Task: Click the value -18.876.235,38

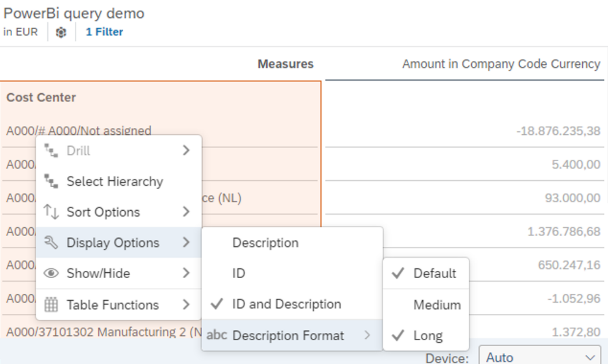Action: point(558,131)
